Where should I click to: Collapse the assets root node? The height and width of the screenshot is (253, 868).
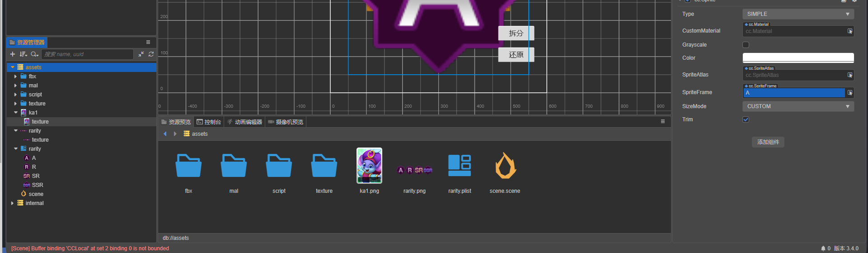[x=12, y=67]
